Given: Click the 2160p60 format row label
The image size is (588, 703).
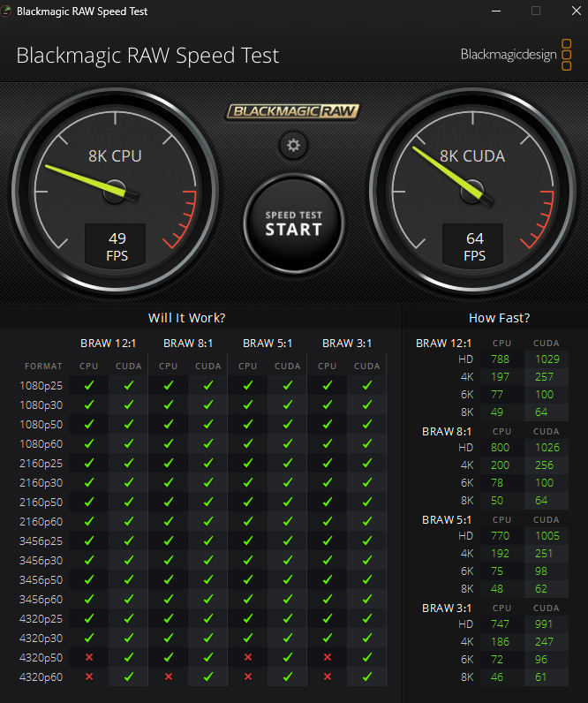Looking at the screenshot, I should pyautogui.click(x=41, y=521).
